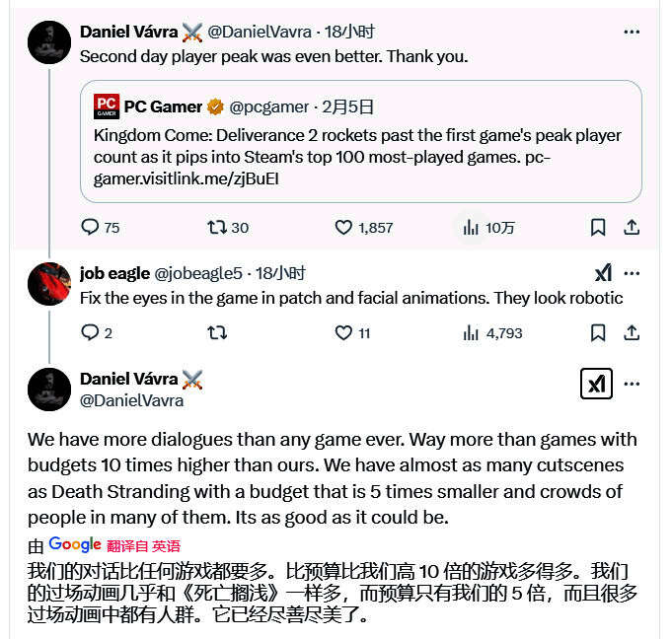The image size is (672, 639).
Task: Like the tweet with 1,857 likes
Action: pyautogui.click(x=363, y=228)
